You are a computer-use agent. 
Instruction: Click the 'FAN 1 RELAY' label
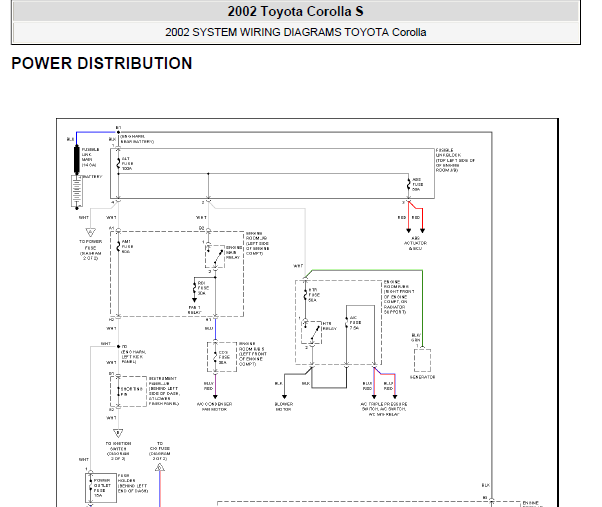click(x=194, y=310)
